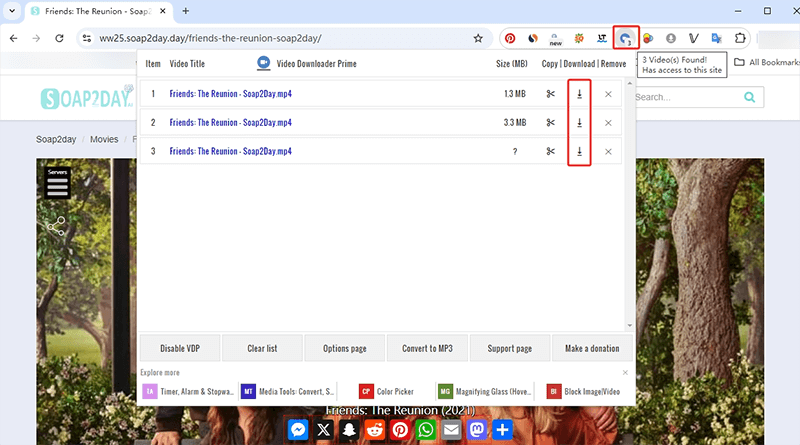
Task: Close the Friends: The Reunion tab
Action: pos(163,11)
